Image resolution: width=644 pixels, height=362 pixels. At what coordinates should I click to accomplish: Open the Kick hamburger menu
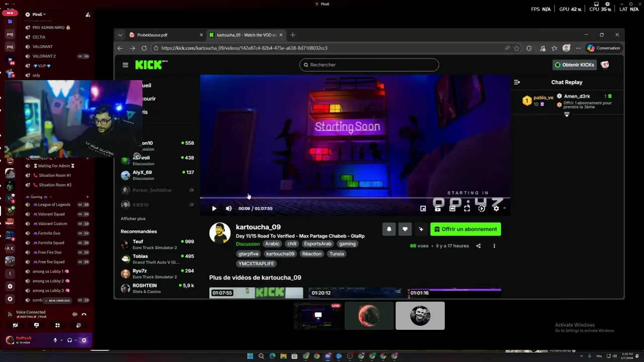(x=125, y=65)
